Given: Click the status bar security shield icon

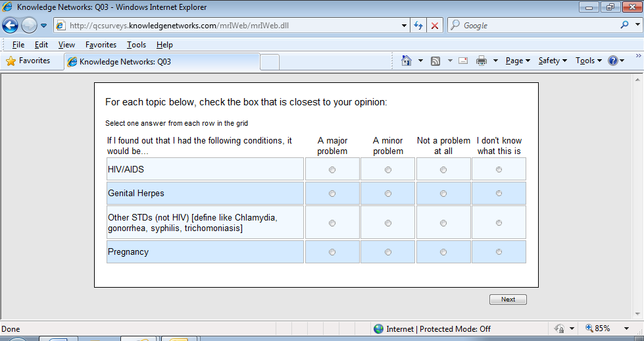Looking at the screenshot, I should (x=559, y=328).
